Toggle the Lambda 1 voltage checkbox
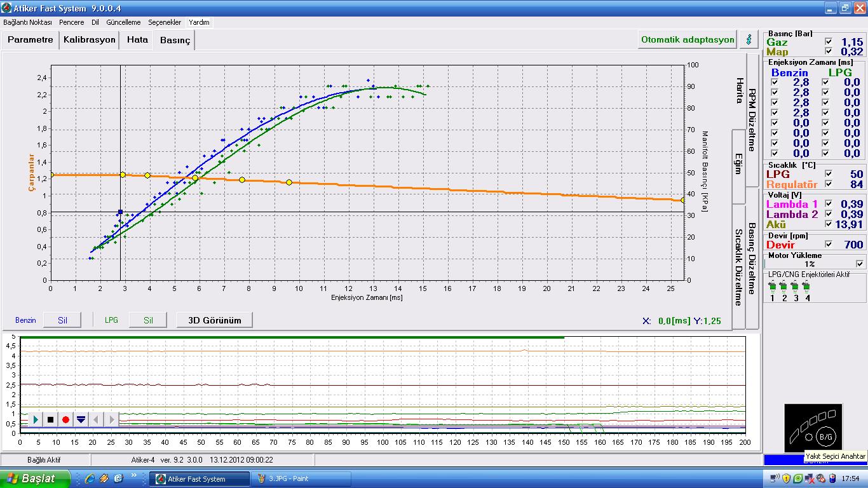This screenshot has width=868, height=488. click(x=828, y=204)
